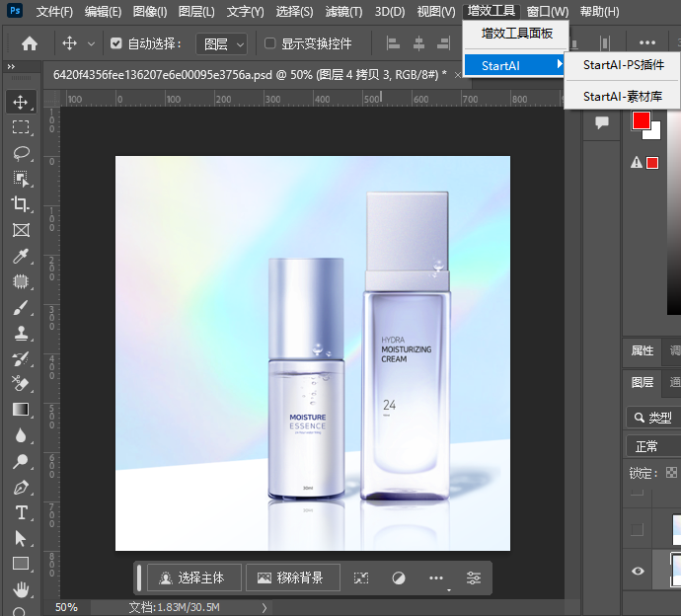Open the 图像(I) menu

tap(150, 12)
